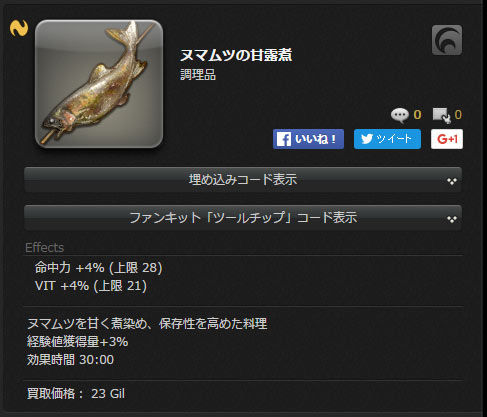This screenshot has height=417, width=487.
Task: Open the ヌマムツの甘露煮 fish item thumbnail
Action: click(x=99, y=84)
